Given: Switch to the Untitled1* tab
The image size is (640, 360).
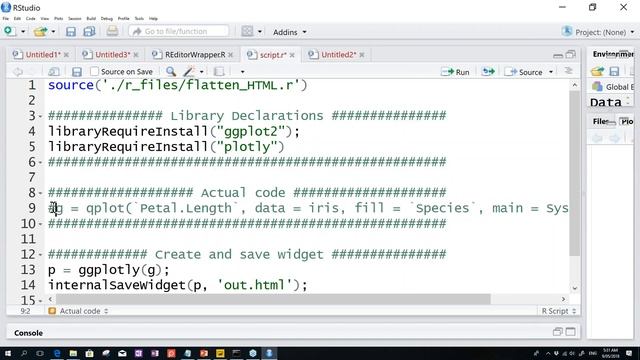Looking at the screenshot, I should [x=43, y=54].
